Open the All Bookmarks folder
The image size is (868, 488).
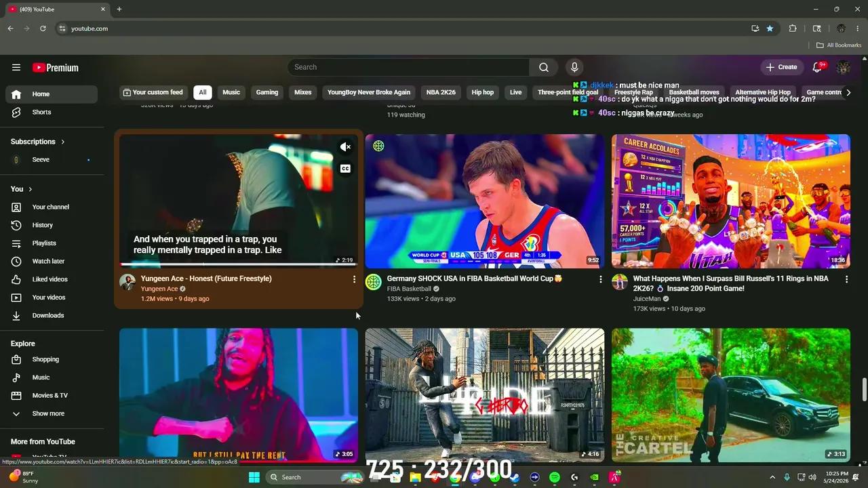[x=839, y=45]
